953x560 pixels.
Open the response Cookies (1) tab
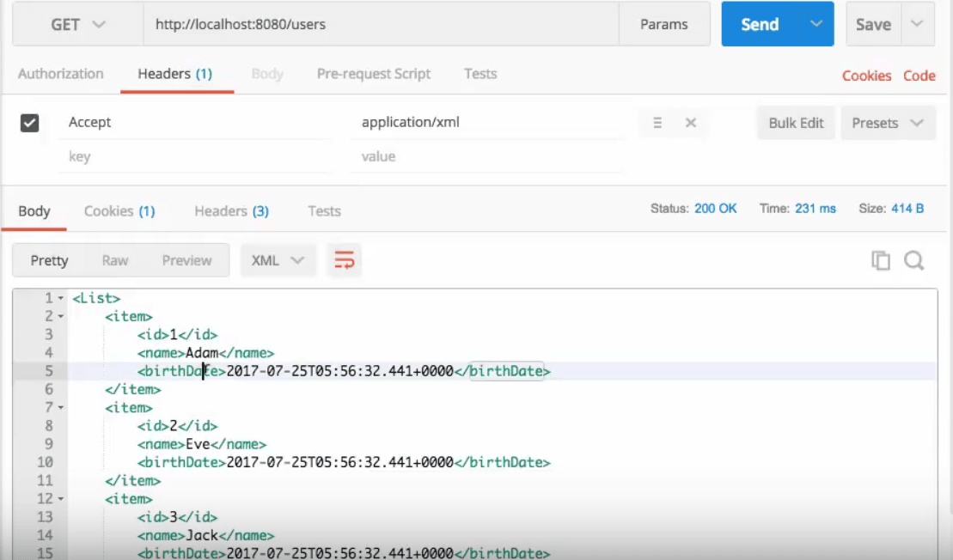pyautogui.click(x=119, y=211)
